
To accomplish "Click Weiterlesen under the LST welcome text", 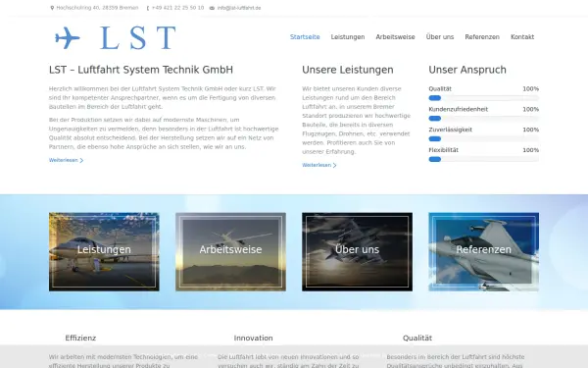I will pyautogui.click(x=66, y=160).
